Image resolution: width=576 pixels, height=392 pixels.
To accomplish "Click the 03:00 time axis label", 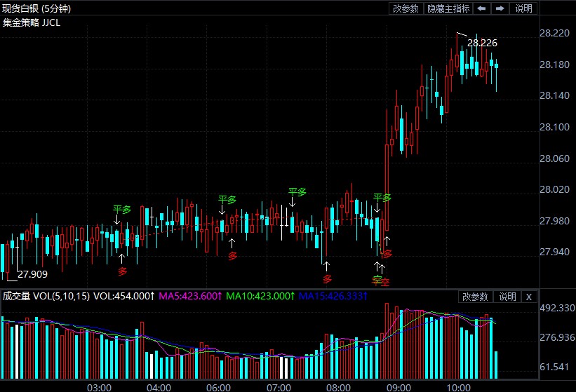I will pos(99,388).
